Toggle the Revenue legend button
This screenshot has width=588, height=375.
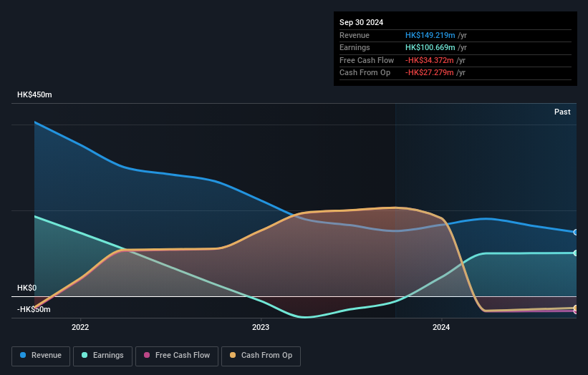pos(41,356)
